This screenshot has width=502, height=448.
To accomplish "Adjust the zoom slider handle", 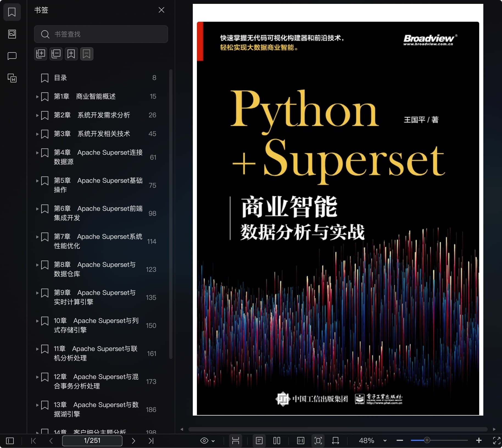I will [x=427, y=440].
